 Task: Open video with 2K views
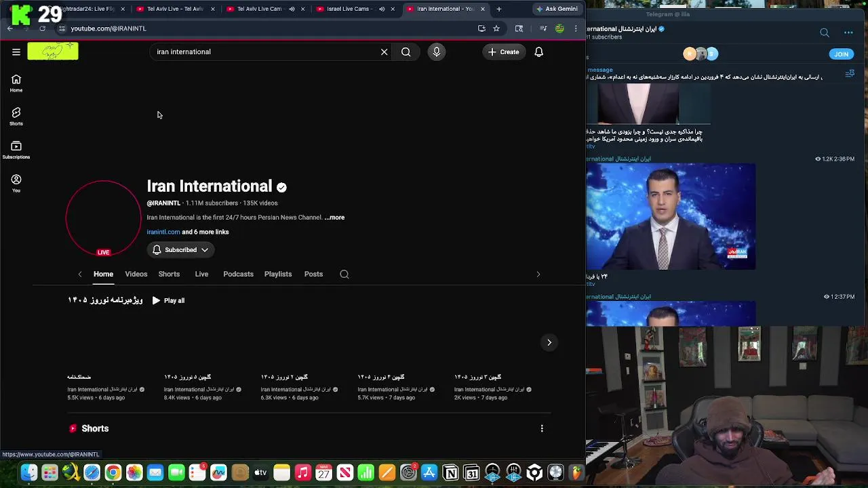(493, 359)
